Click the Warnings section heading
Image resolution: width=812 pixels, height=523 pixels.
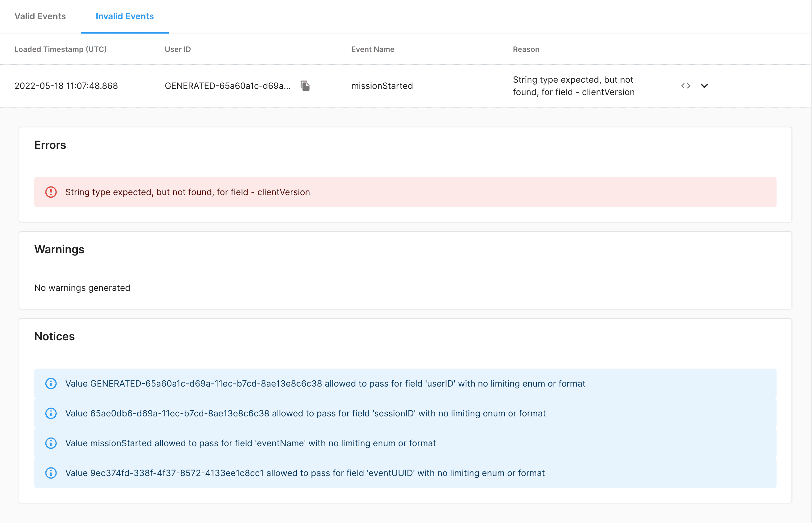click(x=59, y=250)
